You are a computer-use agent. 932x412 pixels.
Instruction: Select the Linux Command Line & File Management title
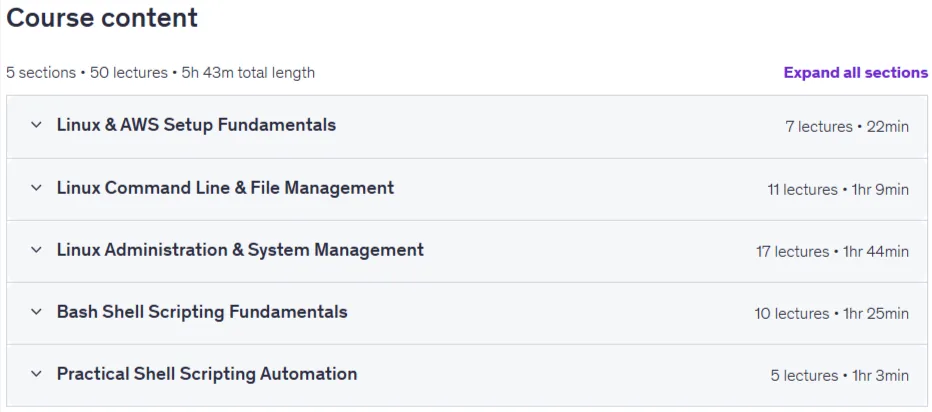(x=225, y=188)
